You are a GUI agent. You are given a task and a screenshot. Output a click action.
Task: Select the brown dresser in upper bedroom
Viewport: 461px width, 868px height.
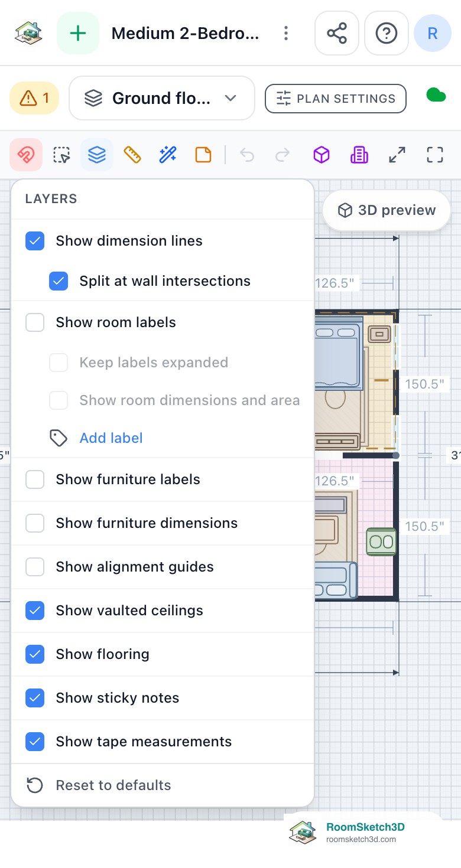pos(337,441)
